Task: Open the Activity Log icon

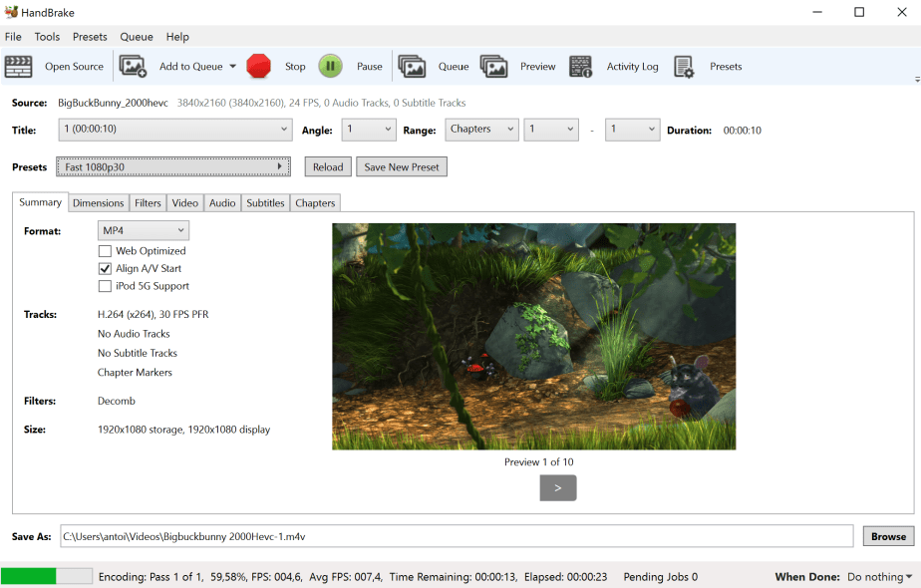Action: click(x=581, y=67)
